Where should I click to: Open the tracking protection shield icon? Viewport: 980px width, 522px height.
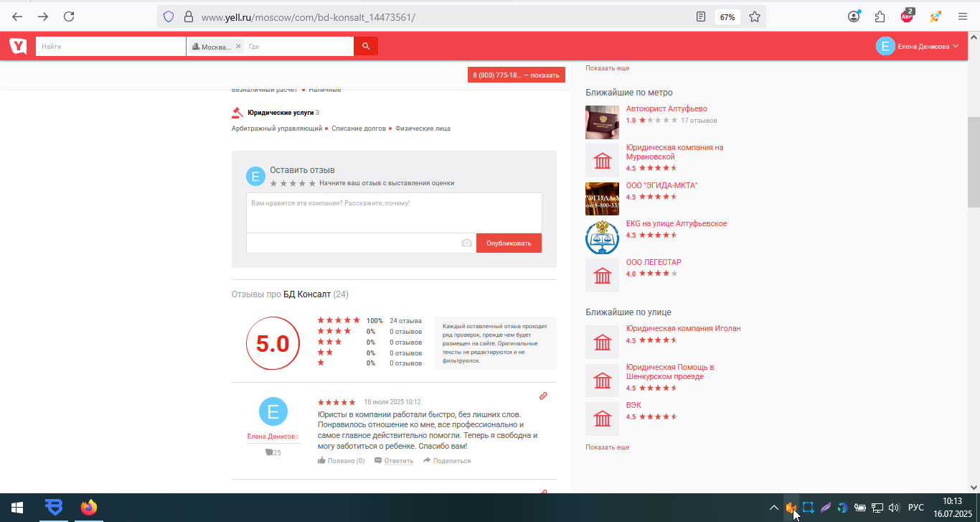[169, 17]
